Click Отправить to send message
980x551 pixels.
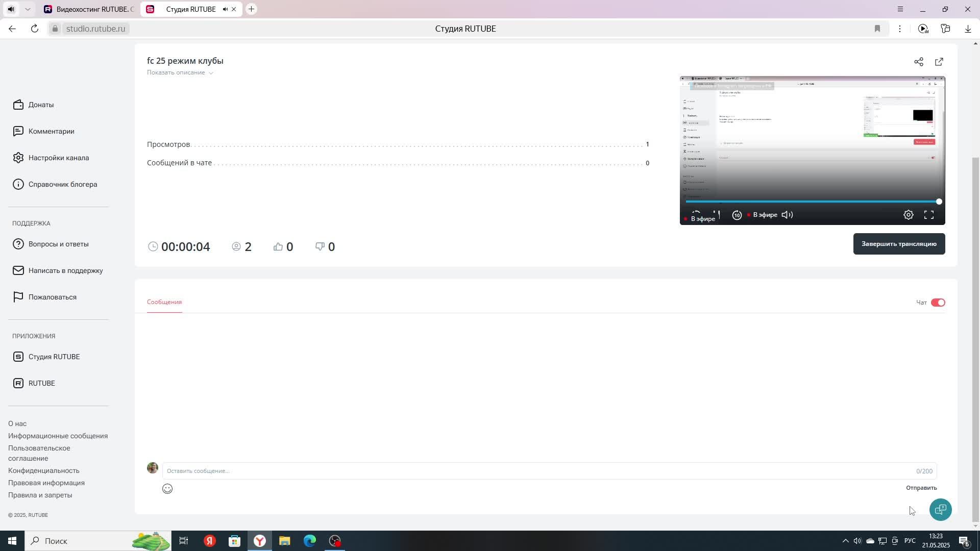(921, 488)
